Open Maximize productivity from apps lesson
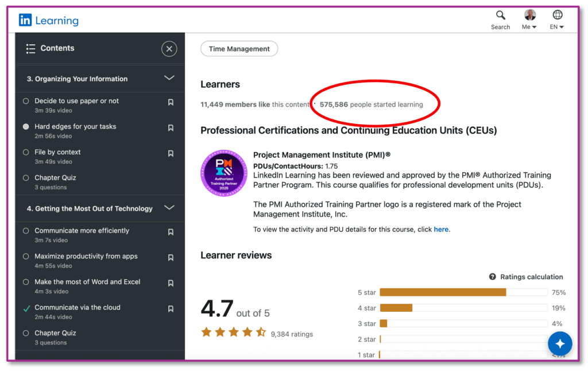 coord(86,256)
